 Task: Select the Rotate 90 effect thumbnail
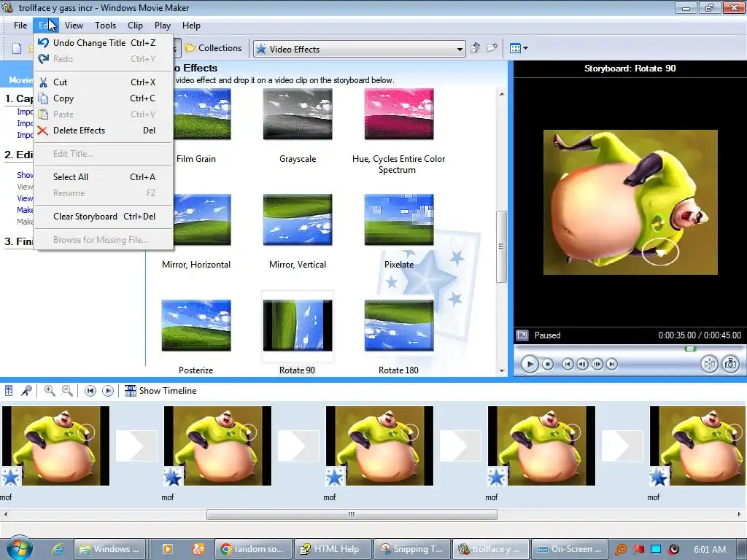(298, 326)
